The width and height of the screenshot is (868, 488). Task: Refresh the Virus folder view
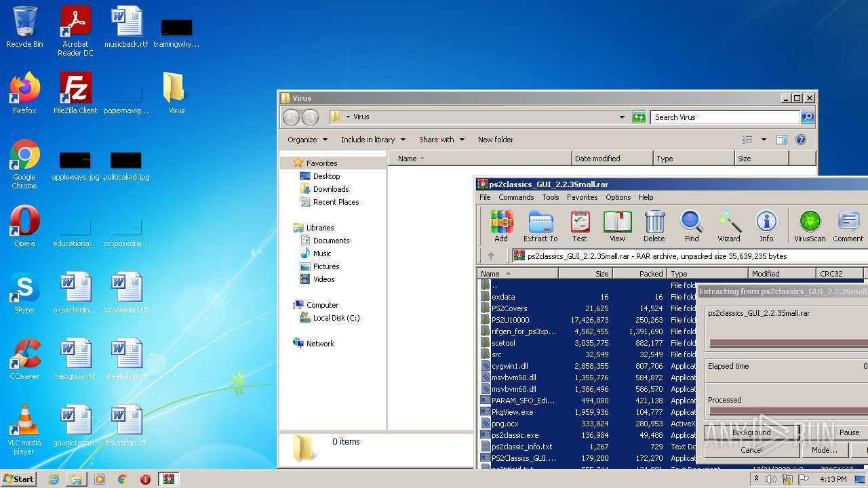coord(639,117)
